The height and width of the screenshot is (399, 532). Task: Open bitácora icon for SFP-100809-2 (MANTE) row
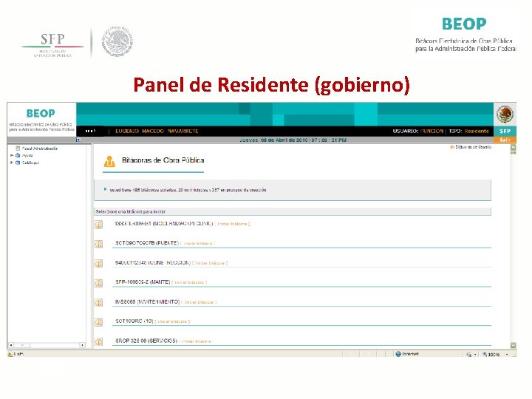tap(99, 283)
